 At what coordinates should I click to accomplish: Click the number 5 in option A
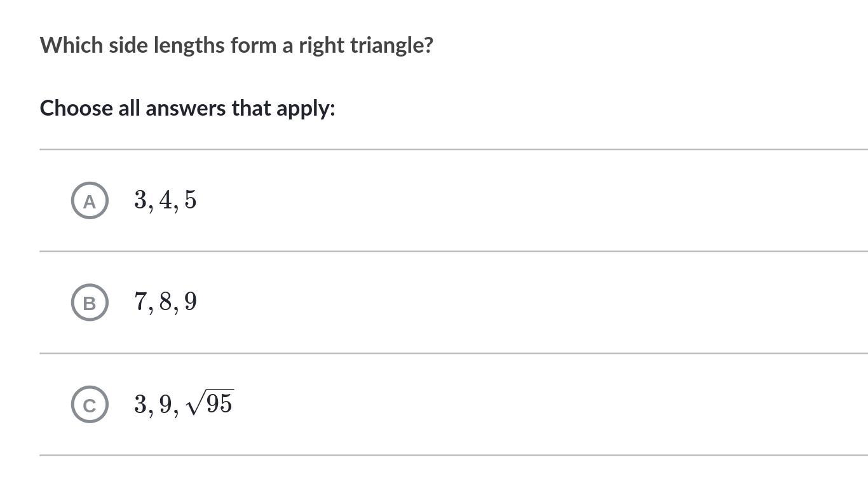(x=191, y=200)
